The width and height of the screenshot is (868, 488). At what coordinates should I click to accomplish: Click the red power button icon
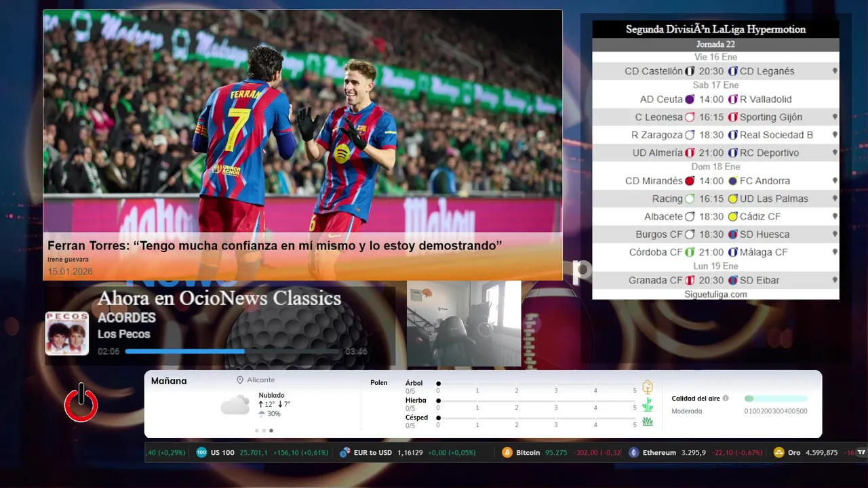point(81,403)
